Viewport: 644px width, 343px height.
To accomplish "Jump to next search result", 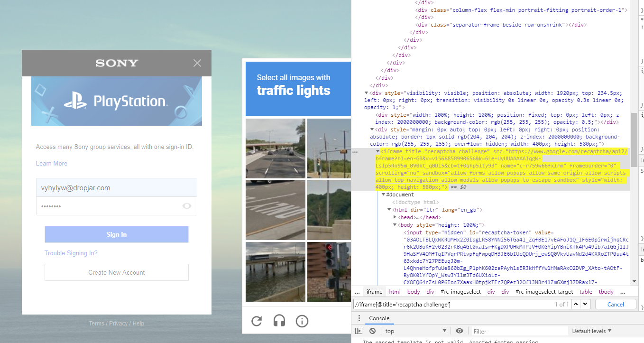I will (x=585, y=304).
